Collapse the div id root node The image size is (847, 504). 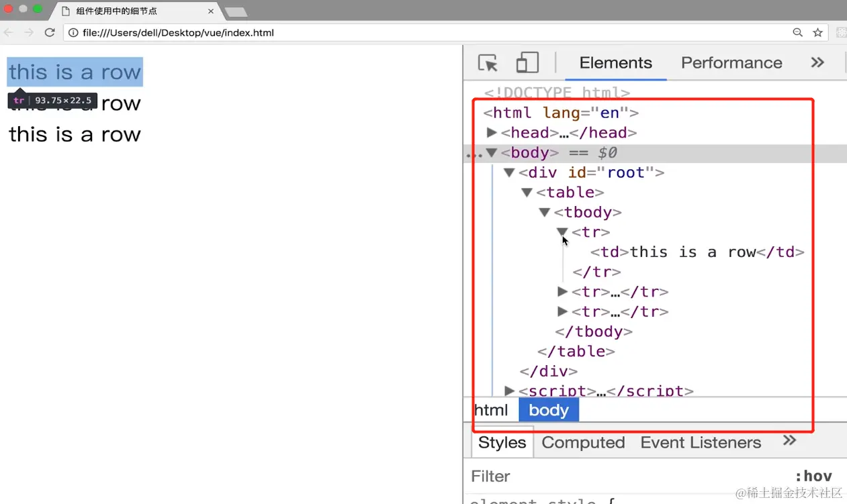pyautogui.click(x=509, y=172)
